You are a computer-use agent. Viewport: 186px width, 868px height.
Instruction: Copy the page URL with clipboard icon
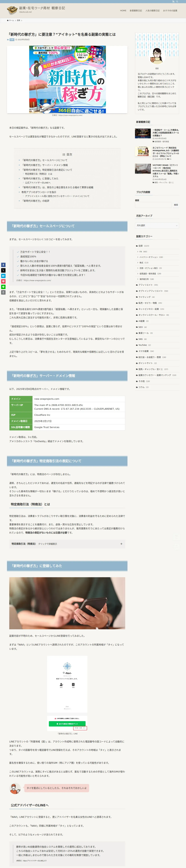pos(3,293)
